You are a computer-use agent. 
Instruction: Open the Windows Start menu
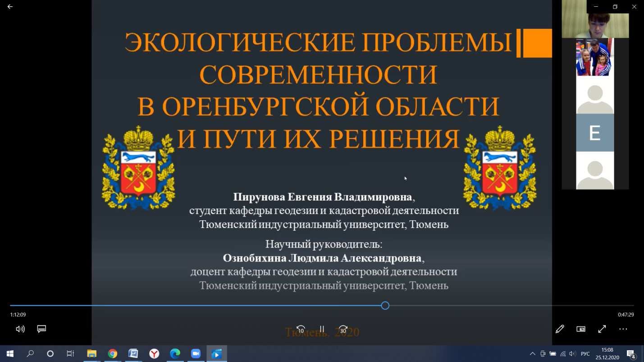click(x=10, y=354)
